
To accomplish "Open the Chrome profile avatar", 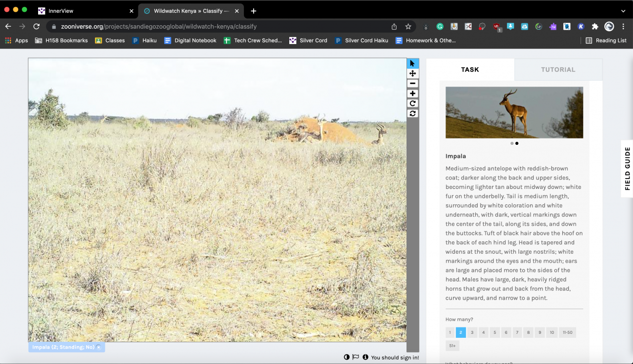I will (x=609, y=26).
